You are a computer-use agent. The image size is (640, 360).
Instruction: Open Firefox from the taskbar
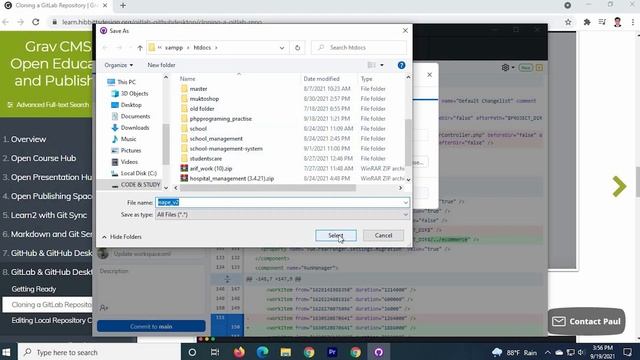[239, 352]
